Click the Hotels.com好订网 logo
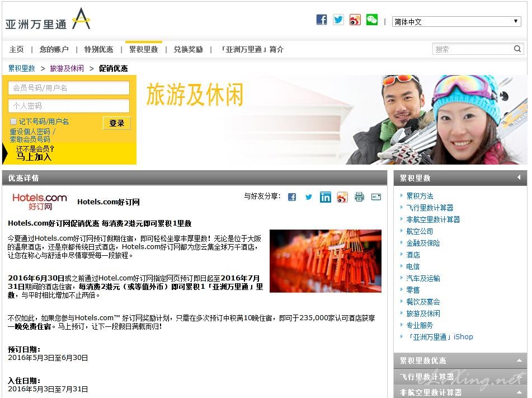Viewport: 532px width, 398px height. tap(40, 202)
